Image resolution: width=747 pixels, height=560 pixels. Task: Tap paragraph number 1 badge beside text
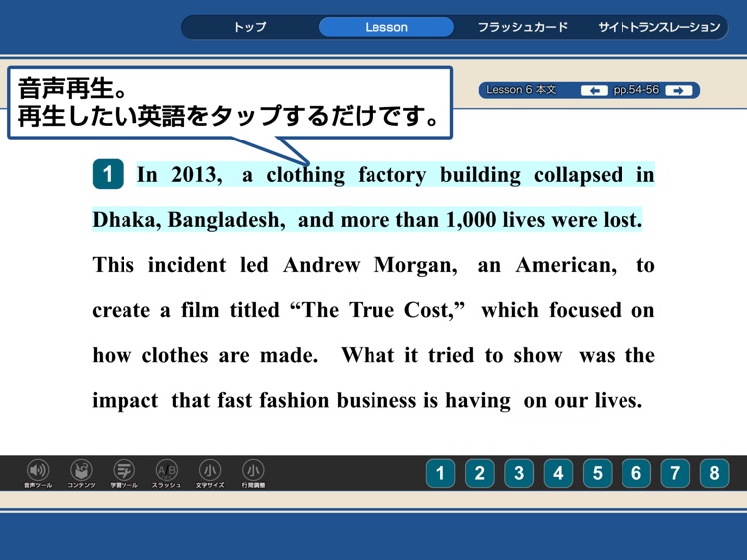click(x=108, y=174)
